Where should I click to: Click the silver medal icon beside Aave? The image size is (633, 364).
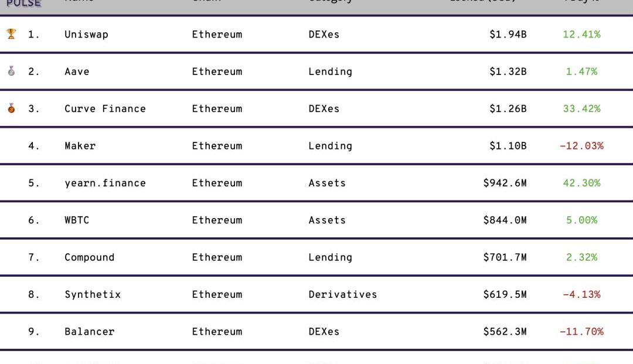11,71
